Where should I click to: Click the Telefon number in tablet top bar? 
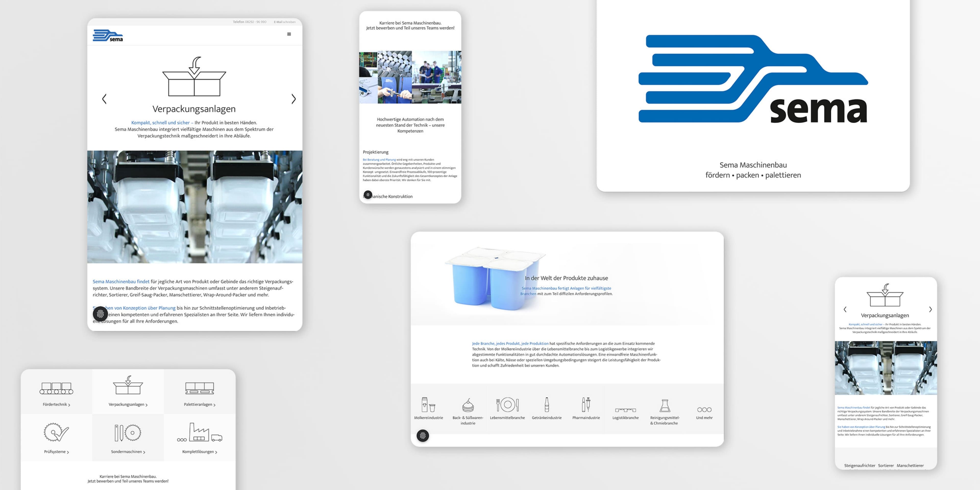(x=250, y=22)
